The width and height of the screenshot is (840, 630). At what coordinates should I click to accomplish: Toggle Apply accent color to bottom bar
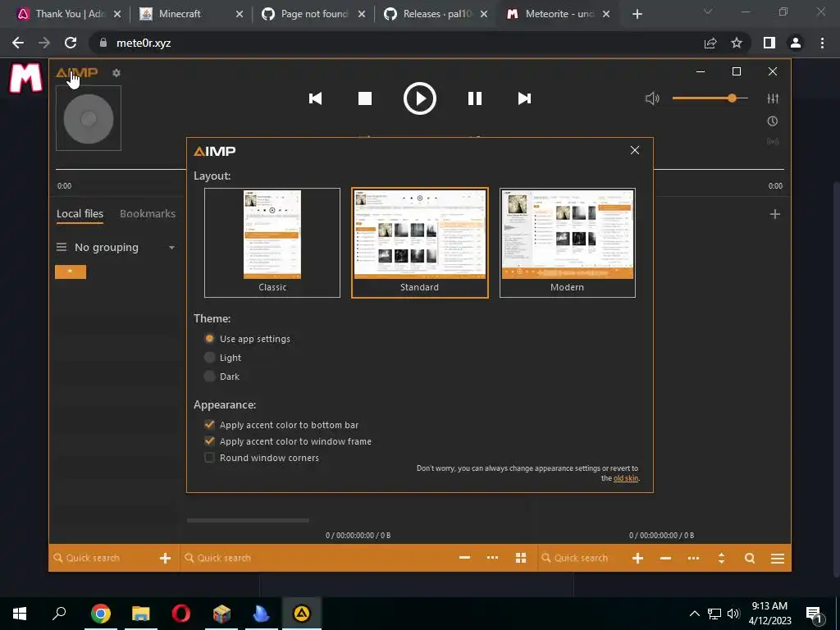click(x=281, y=425)
